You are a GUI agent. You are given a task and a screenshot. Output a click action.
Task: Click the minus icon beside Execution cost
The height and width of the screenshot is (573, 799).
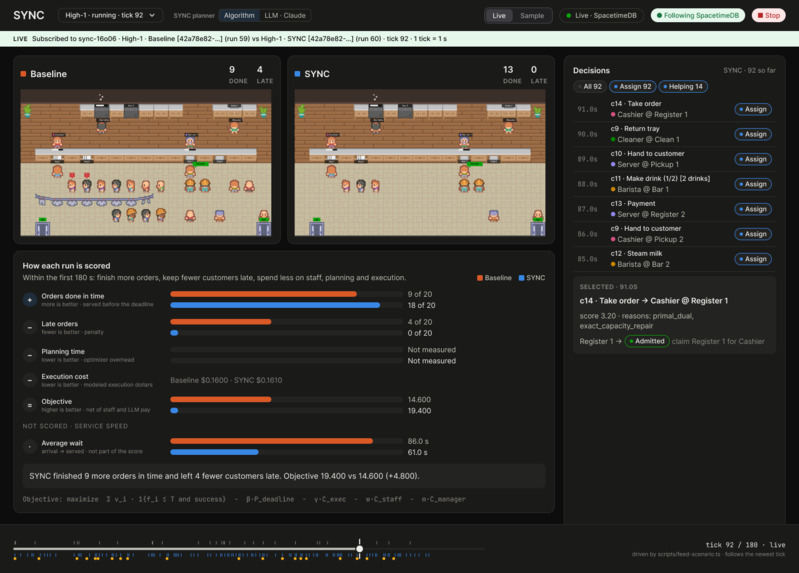click(x=30, y=380)
